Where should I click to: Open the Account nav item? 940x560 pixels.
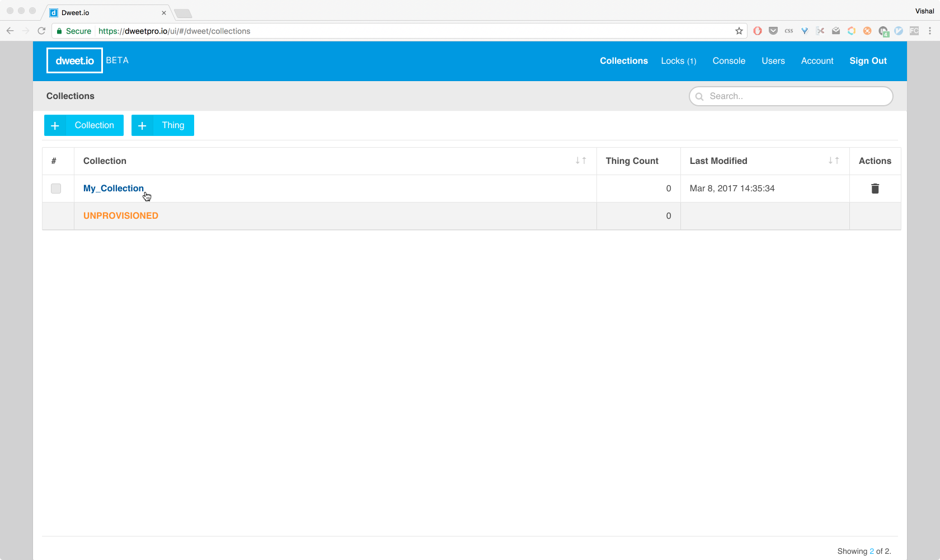click(817, 61)
